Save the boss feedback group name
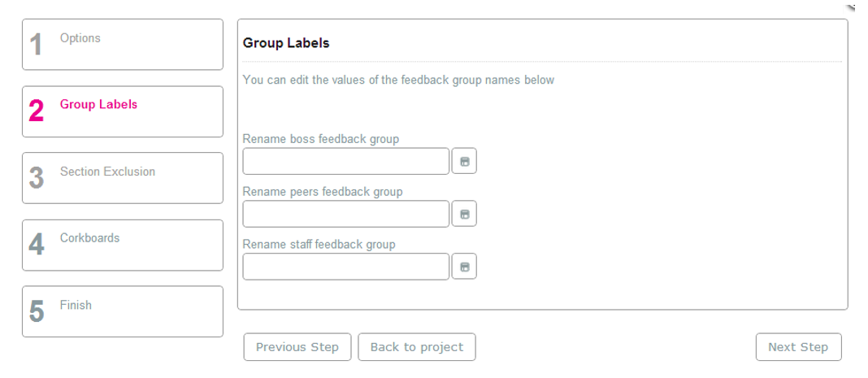 click(464, 161)
